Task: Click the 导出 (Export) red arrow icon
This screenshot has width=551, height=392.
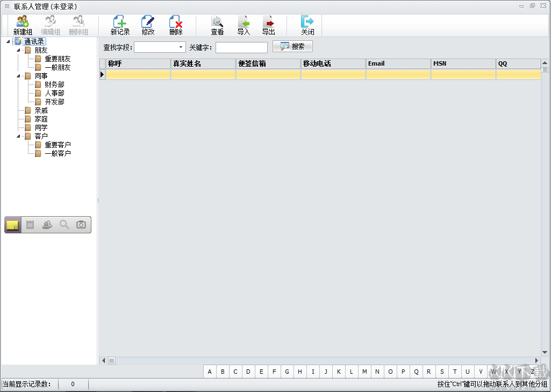Action: click(x=270, y=22)
